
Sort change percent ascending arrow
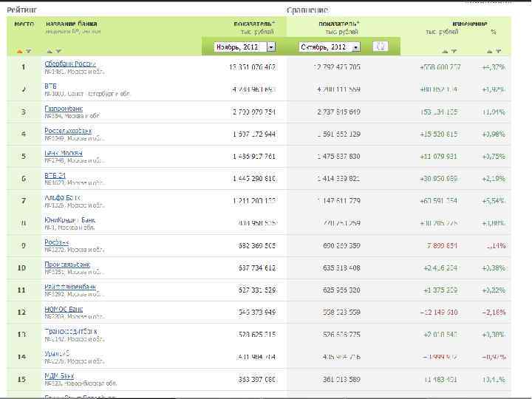tap(489, 52)
